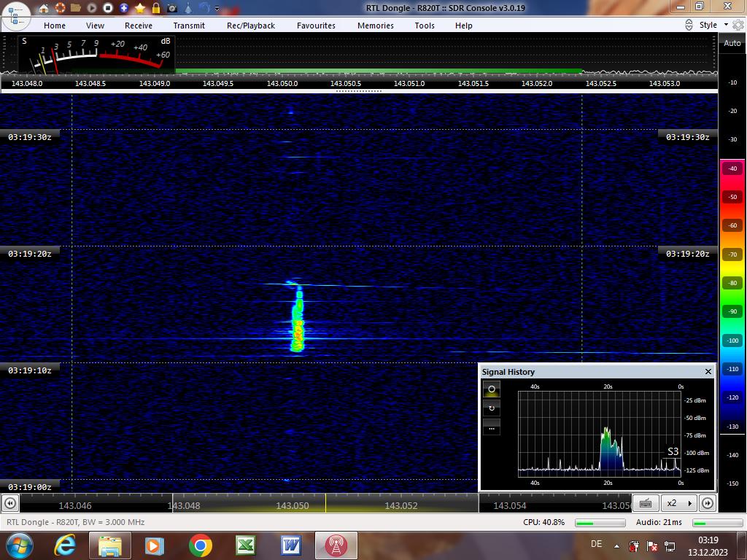Click the green filter passband bar

(x=379, y=71)
